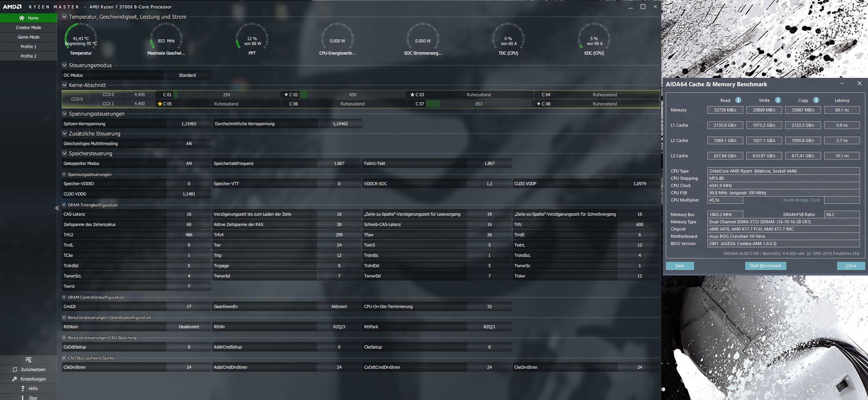Switch to Game Mode

tap(29, 37)
